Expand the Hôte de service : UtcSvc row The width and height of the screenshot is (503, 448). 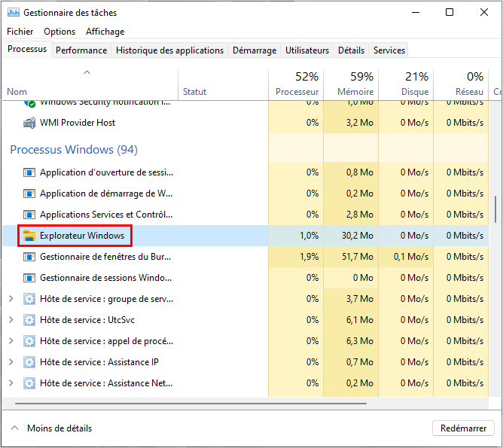click(11, 320)
